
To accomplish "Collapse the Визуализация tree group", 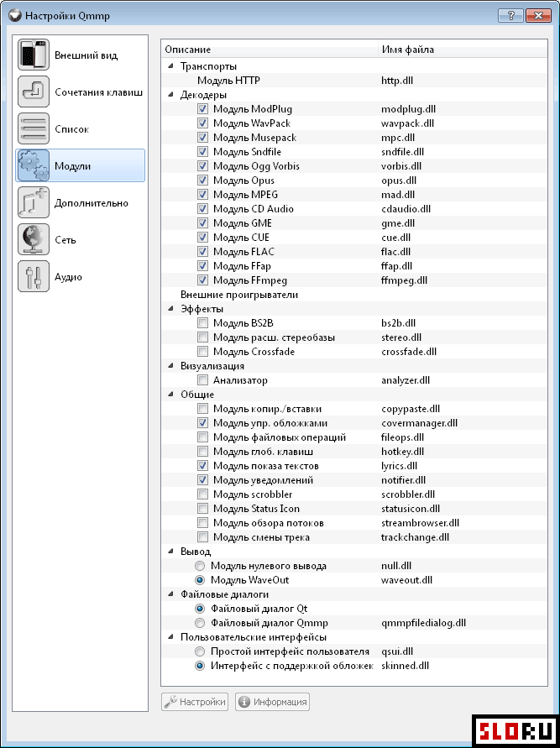I will point(170,366).
